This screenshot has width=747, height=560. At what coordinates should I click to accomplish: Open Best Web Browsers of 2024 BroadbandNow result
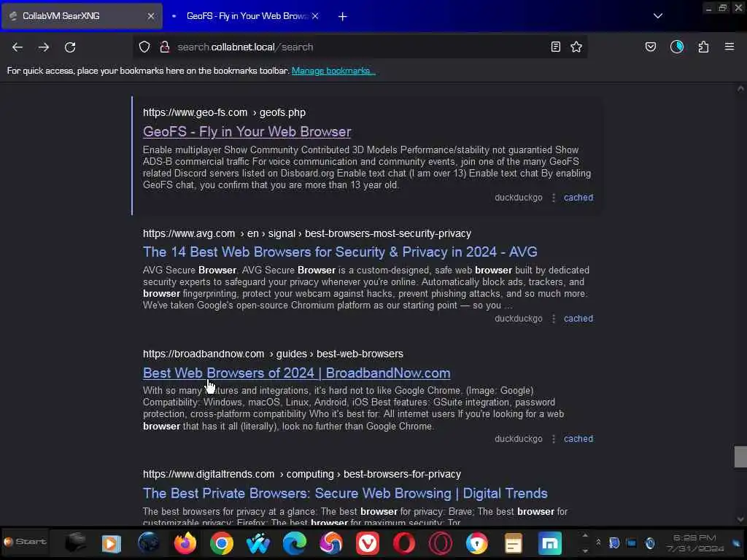point(296,373)
